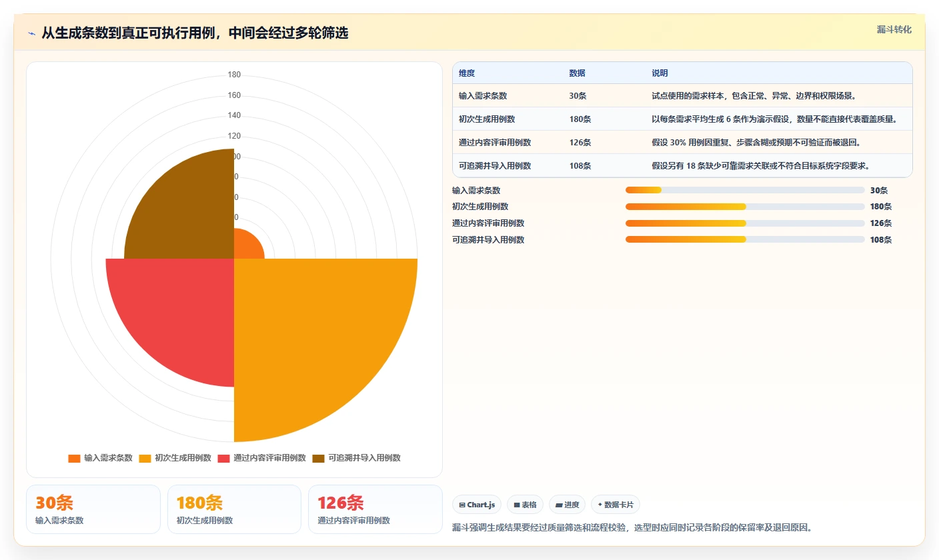This screenshot has width=939, height=560.
Task: Click the icon inside Chart.js chip
Action: (462, 505)
